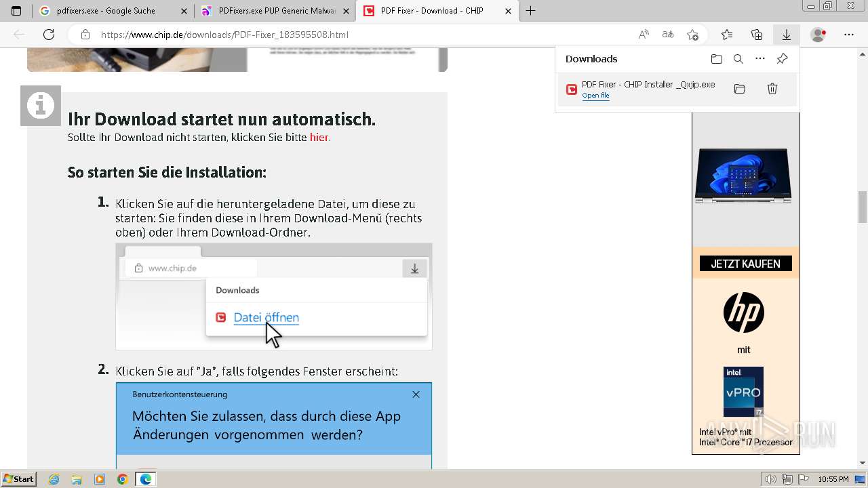The height and width of the screenshot is (488, 868).
Task: Open File Explorer from taskbar
Action: click(x=77, y=479)
